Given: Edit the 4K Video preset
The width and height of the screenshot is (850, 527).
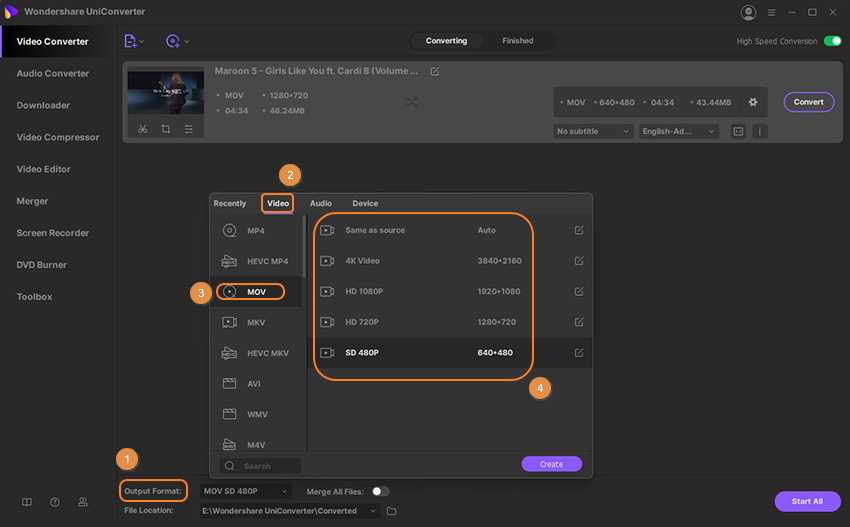Looking at the screenshot, I should 579,261.
